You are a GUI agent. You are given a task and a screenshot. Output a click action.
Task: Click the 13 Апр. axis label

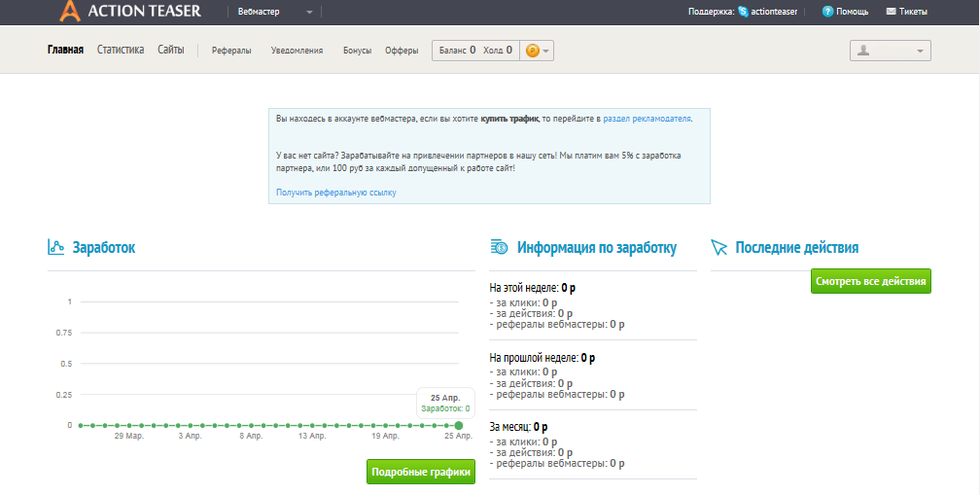pyautogui.click(x=312, y=437)
